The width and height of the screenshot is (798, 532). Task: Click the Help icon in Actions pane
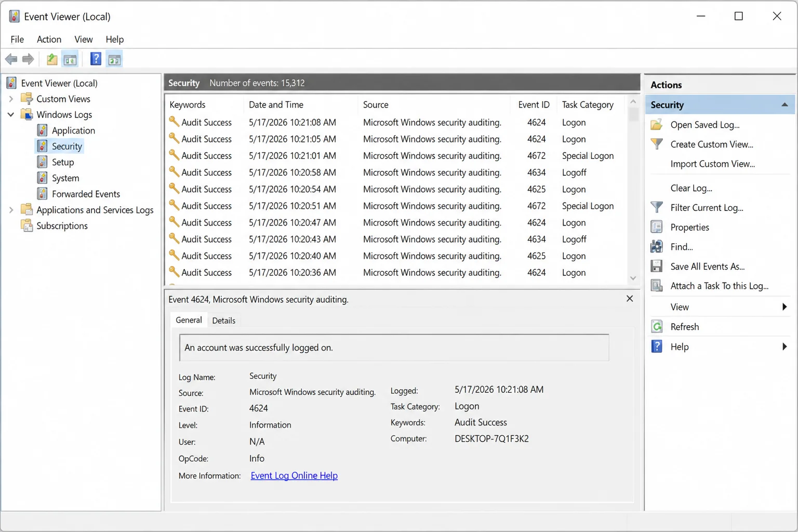657,347
